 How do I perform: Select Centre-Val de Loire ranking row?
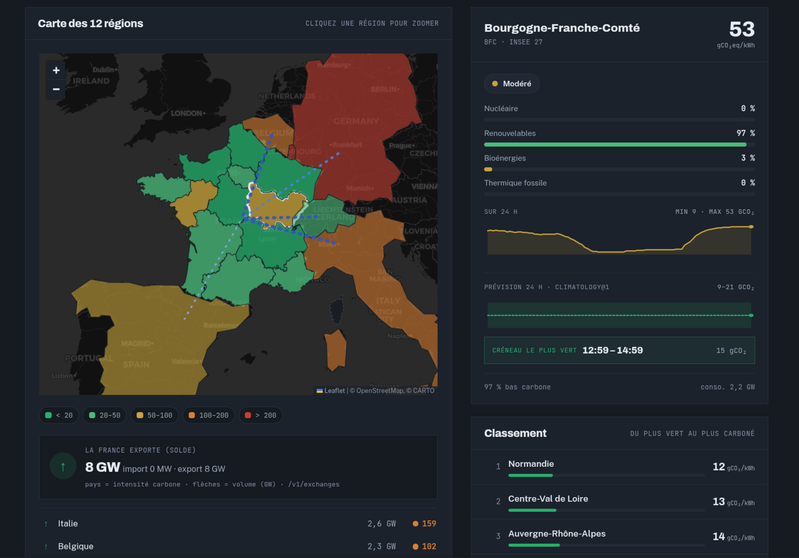tap(619, 502)
